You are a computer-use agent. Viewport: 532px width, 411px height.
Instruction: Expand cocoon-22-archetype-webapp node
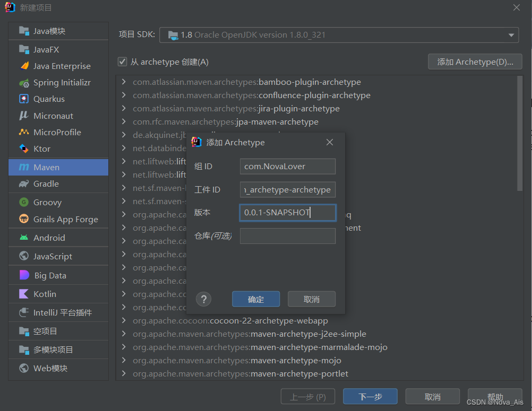(124, 320)
